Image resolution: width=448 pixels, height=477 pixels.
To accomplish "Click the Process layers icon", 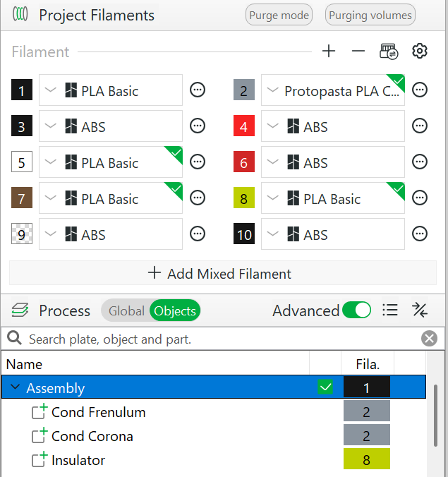I will point(20,310).
